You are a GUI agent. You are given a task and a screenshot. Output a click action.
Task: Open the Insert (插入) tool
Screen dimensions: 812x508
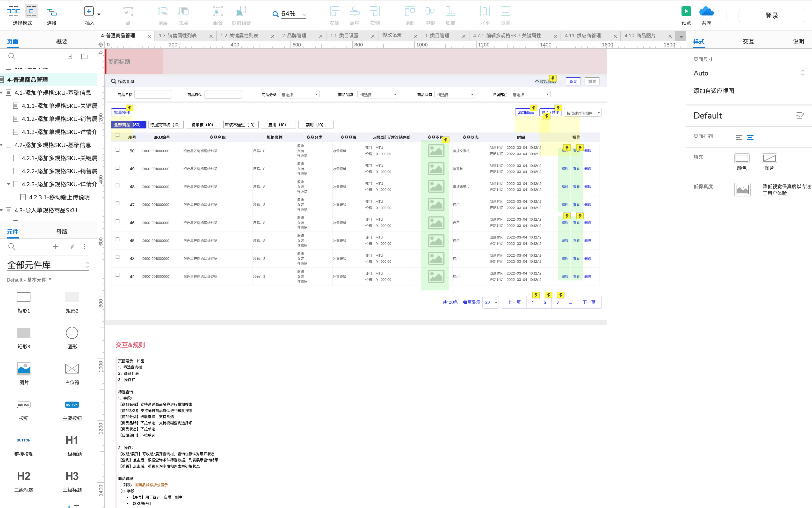coord(89,11)
